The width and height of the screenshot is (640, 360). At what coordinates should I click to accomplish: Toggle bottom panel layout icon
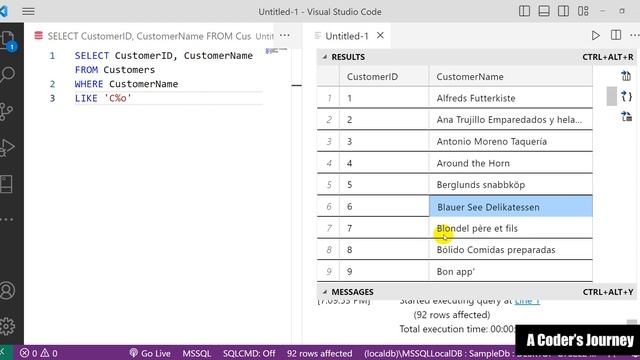pyautogui.click(x=544, y=11)
